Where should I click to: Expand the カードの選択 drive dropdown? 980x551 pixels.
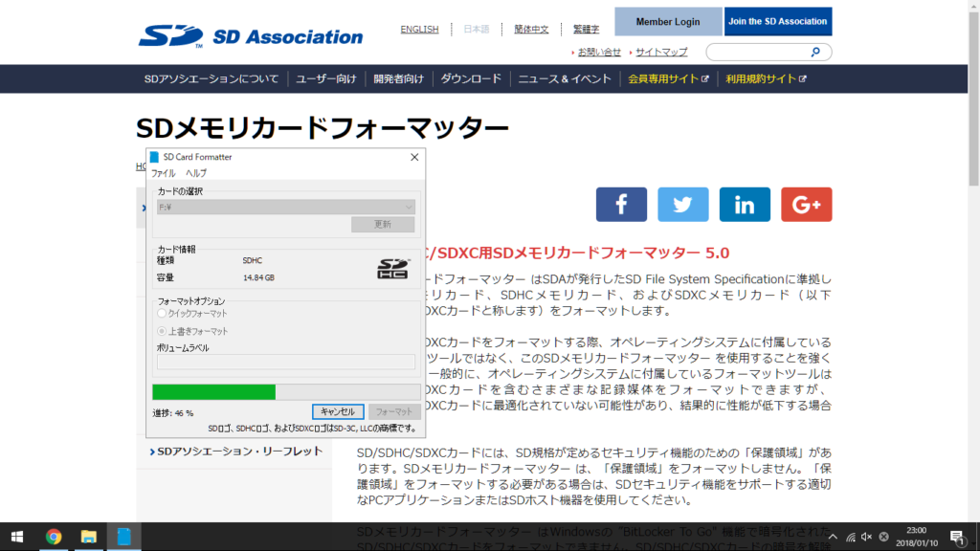[286, 207]
